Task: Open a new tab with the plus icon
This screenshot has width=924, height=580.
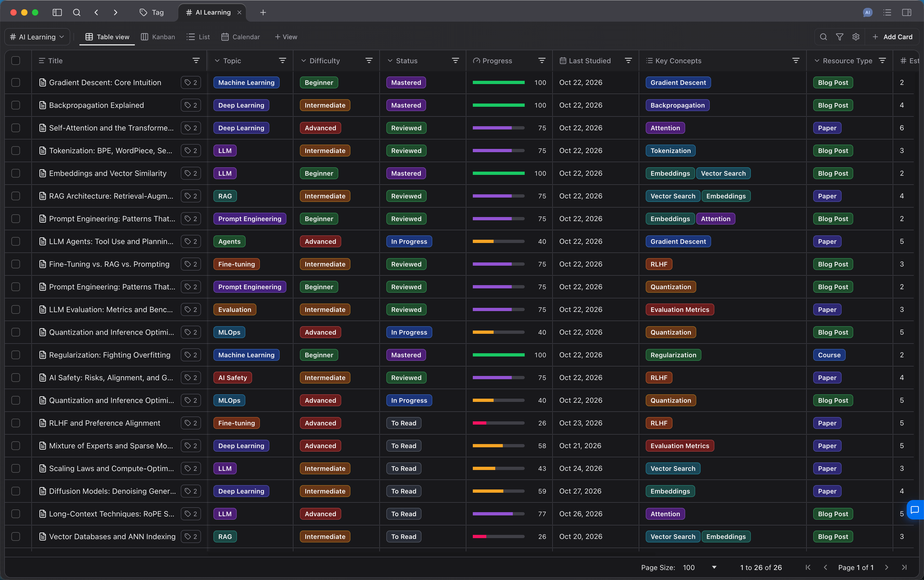Action: tap(263, 12)
